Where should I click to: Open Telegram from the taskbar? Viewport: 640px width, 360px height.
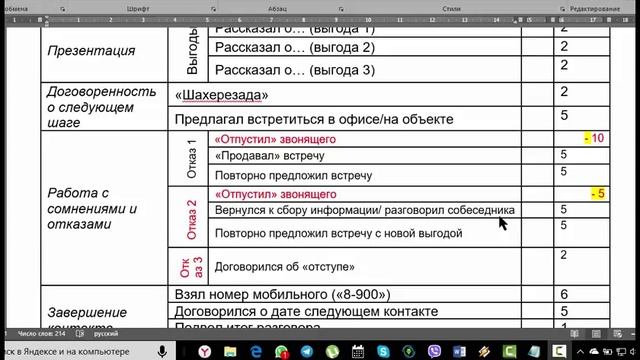coord(307,351)
